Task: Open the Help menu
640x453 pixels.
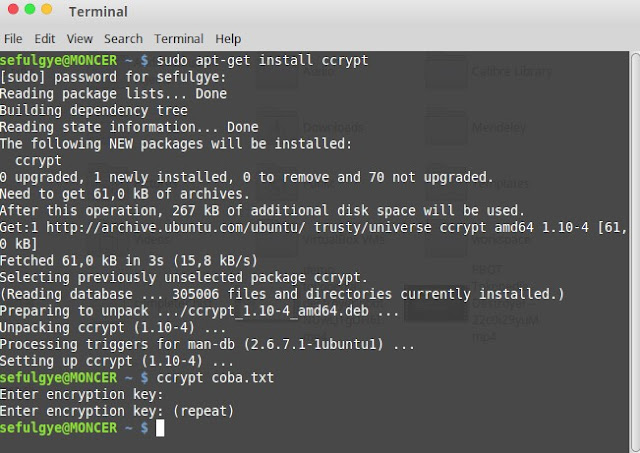Action: click(x=228, y=39)
